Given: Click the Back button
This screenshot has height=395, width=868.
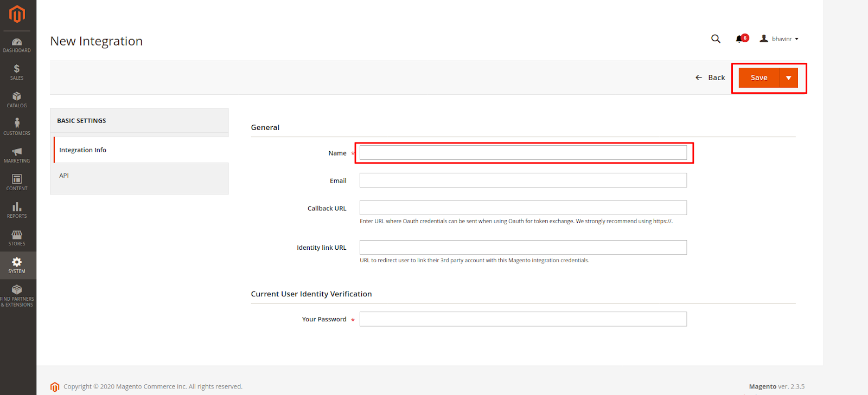Looking at the screenshot, I should pos(710,77).
